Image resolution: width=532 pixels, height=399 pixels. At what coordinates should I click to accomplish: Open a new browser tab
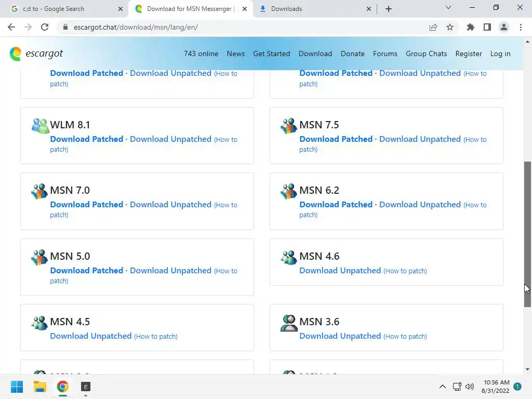point(389,9)
